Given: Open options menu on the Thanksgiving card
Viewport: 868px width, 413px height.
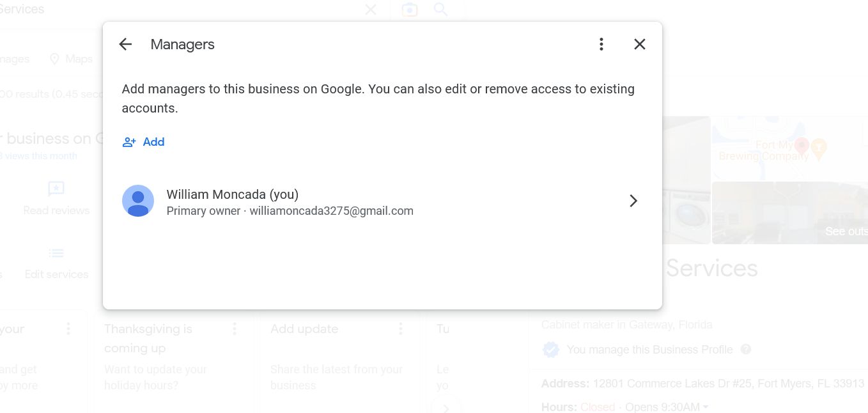Looking at the screenshot, I should click(235, 329).
